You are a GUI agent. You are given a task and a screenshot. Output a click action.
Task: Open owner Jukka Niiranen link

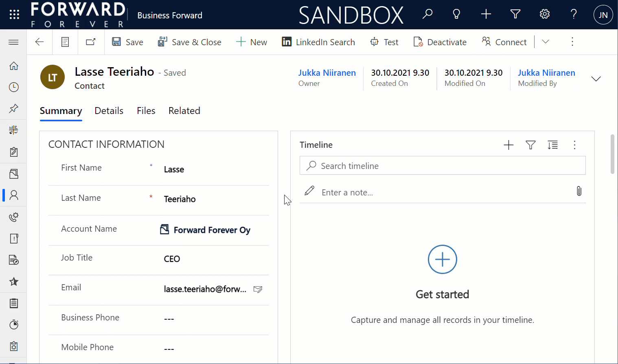(327, 73)
